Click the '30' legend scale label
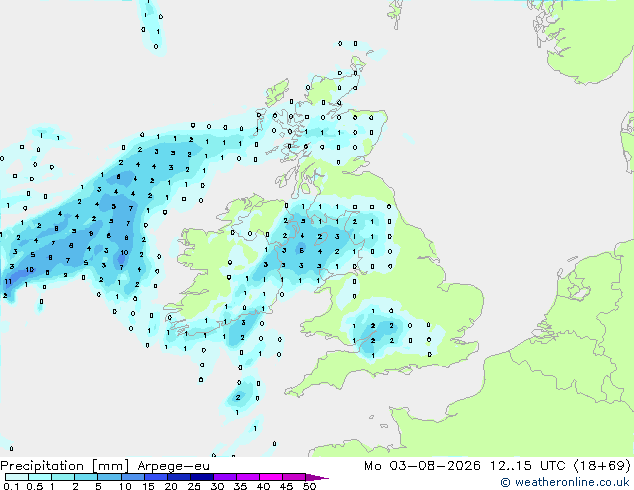This screenshot has height=490, width=634. point(217,486)
